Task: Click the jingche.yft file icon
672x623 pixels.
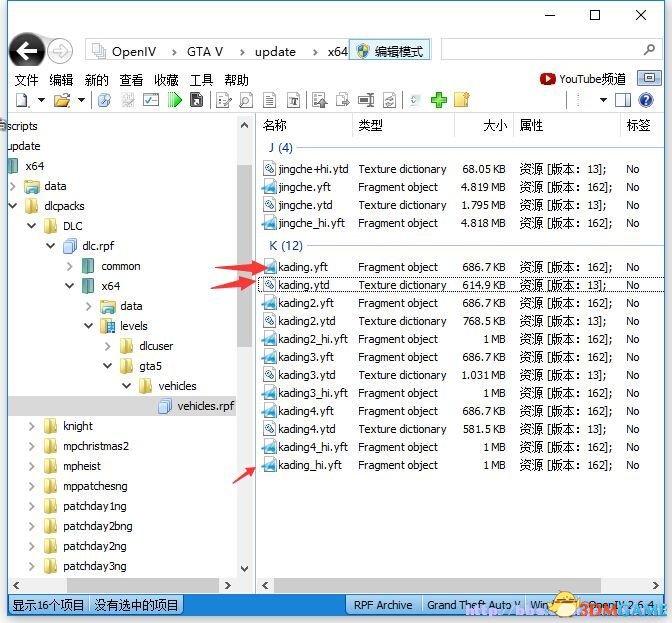Action: pos(269,187)
